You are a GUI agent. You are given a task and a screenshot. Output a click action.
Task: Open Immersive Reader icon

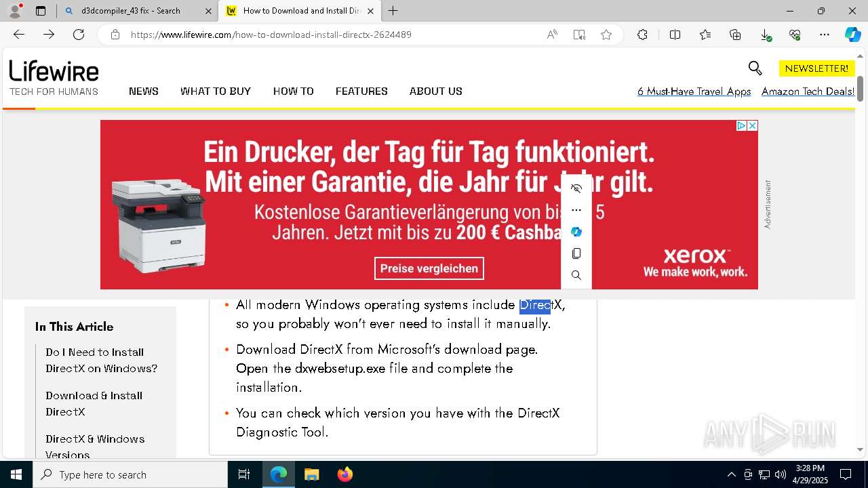[579, 35]
